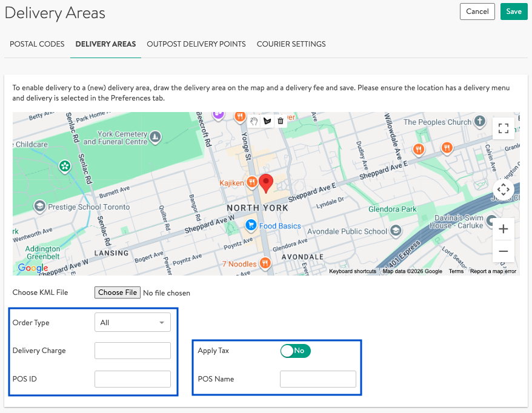Zoom in on the map
532x413 pixels.
point(503,230)
